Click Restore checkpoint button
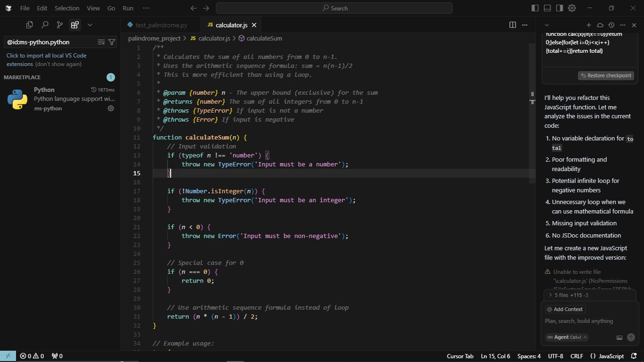This screenshot has height=362, width=644. (606, 75)
